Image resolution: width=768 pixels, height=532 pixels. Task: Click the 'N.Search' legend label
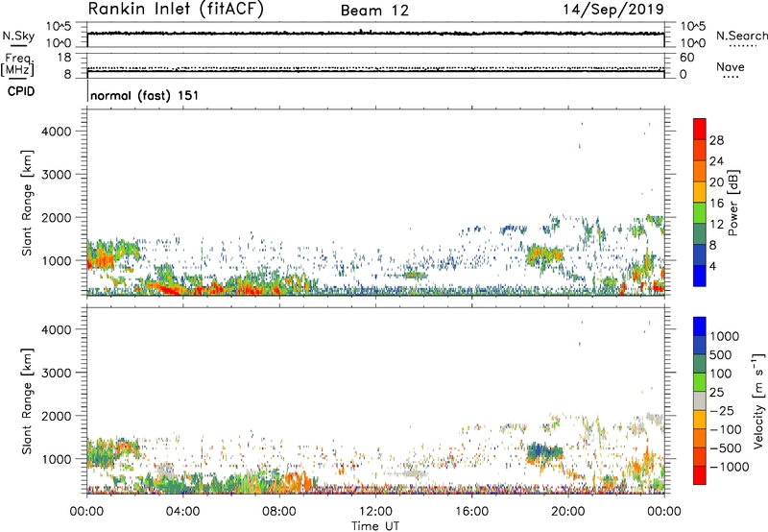(x=742, y=36)
